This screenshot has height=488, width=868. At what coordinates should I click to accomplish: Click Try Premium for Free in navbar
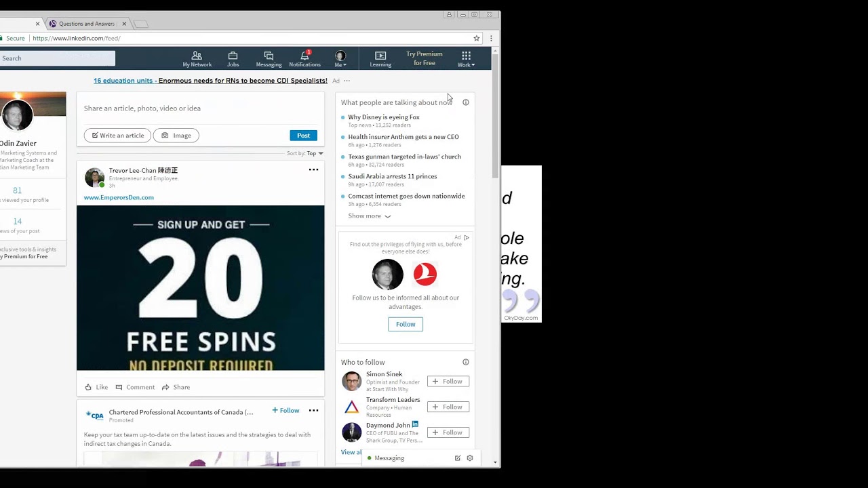[425, 58]
